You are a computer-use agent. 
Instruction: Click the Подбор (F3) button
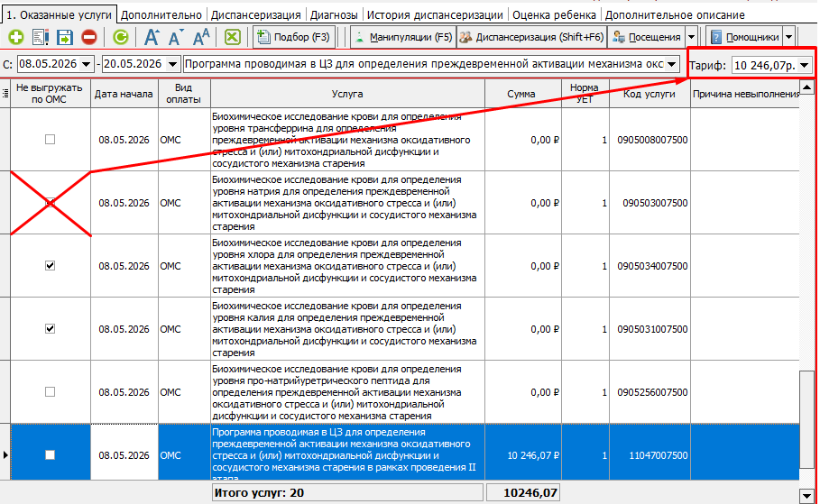(x=294, y=37)
